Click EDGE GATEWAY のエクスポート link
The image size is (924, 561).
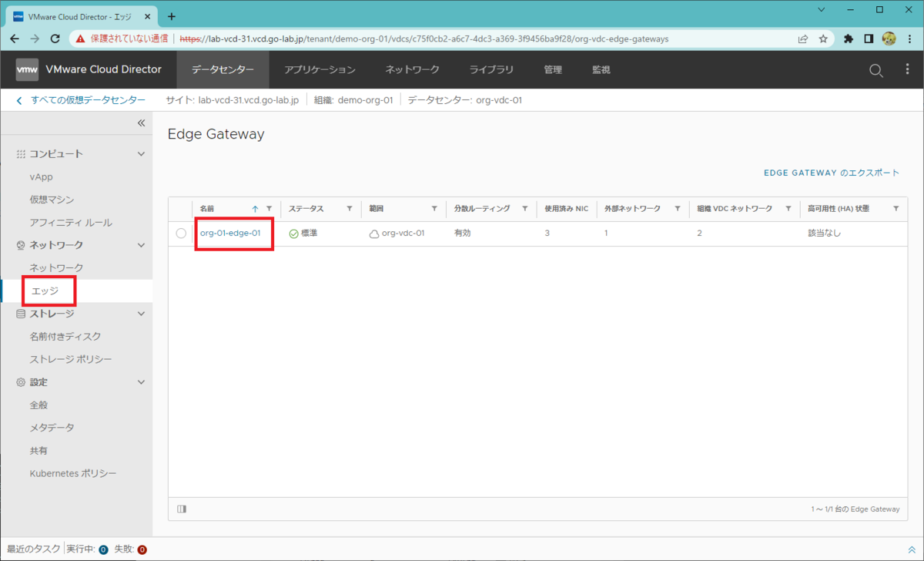coord(832,173)
